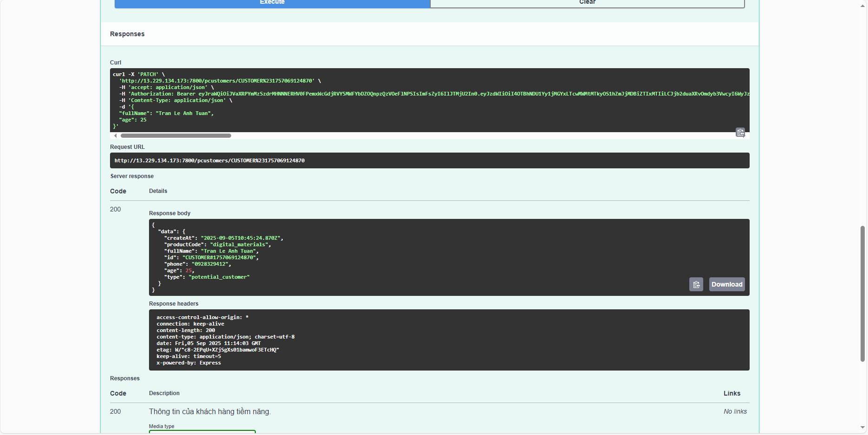868x435 pixels.
Task: Click the Request URL text box
Action: (x=429, y=160)
